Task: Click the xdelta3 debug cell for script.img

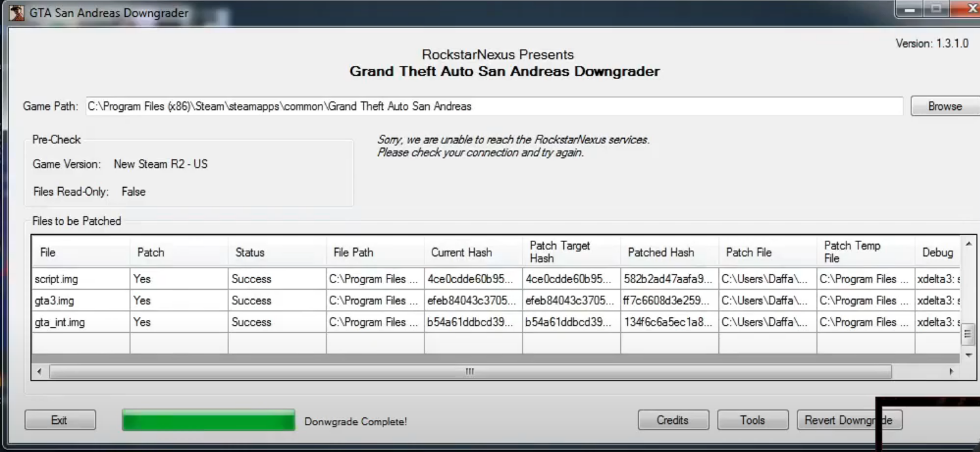Action: 937,279
